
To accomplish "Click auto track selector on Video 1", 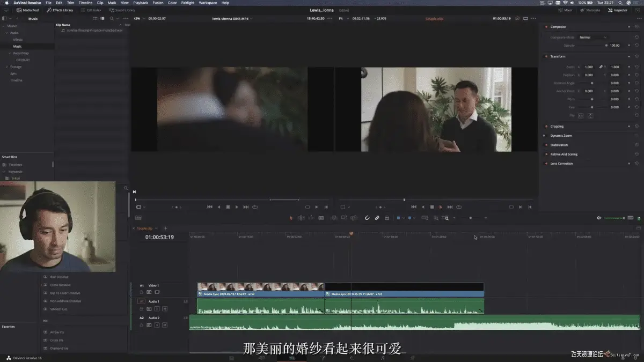I will tap(149, 292).
